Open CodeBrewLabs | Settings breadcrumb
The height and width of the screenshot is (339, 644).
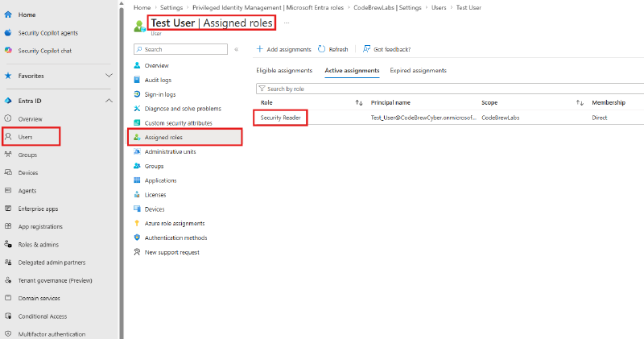point(387,7)
